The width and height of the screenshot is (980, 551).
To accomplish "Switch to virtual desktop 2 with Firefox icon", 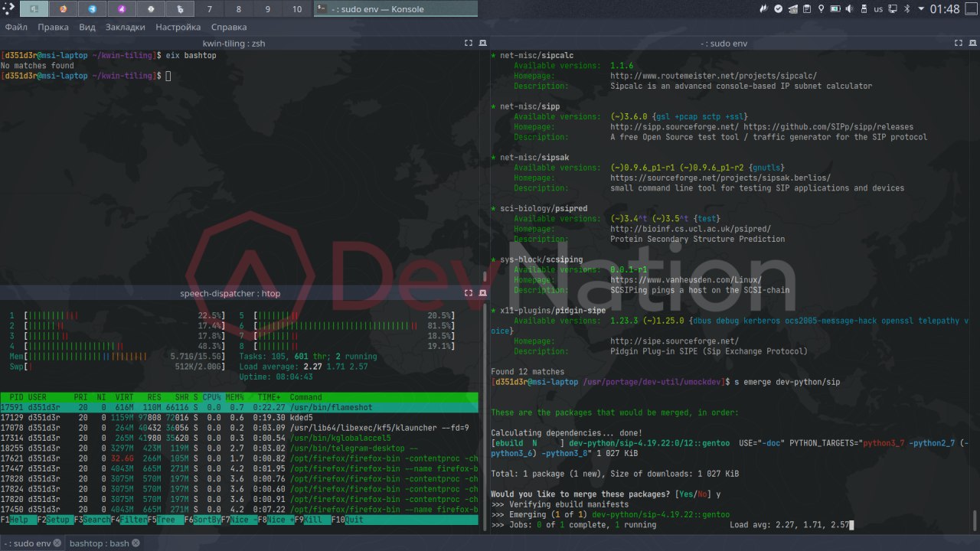I will click(63, 8).
